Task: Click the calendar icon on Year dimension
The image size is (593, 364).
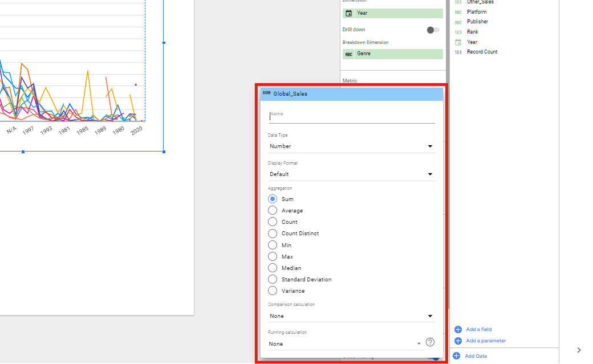Action: 349,13
